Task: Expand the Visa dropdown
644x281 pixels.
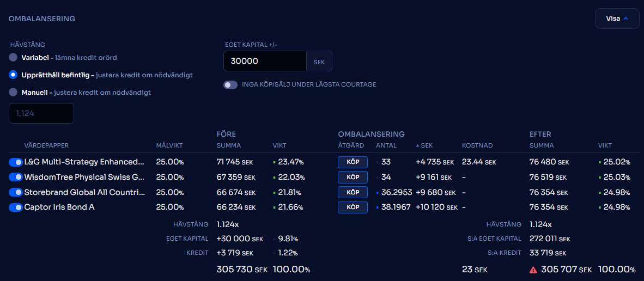Action: coord(617,19)
